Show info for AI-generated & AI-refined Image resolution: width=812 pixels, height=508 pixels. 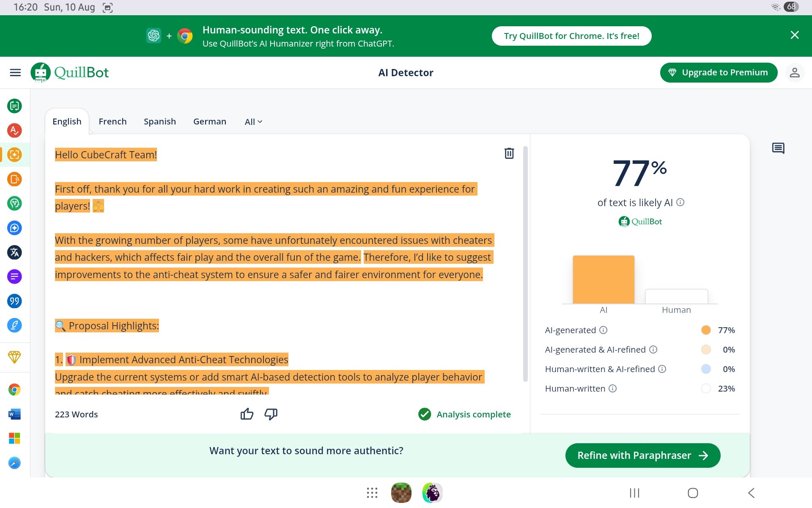(x=653, y=350)
